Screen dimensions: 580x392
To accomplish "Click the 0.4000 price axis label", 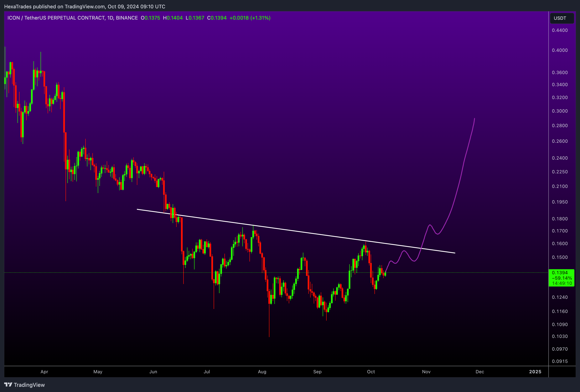I will 560,50.
